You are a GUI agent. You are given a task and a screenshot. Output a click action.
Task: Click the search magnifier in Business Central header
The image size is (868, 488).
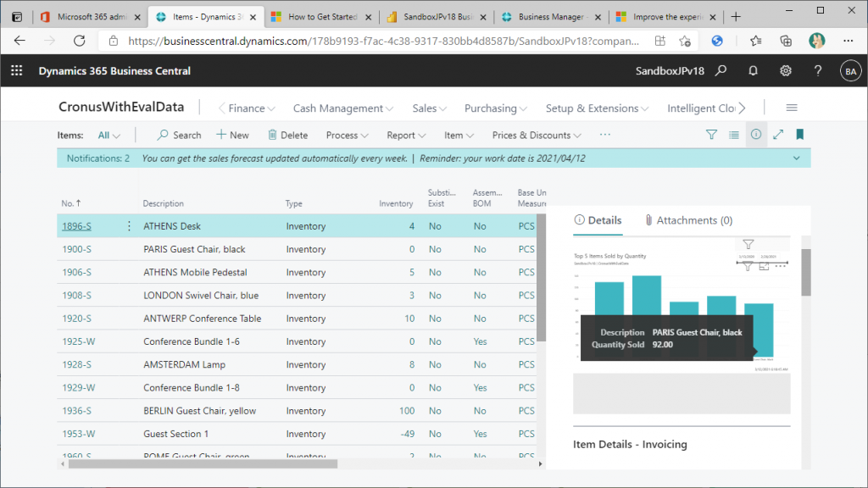[x=721, y=71]
